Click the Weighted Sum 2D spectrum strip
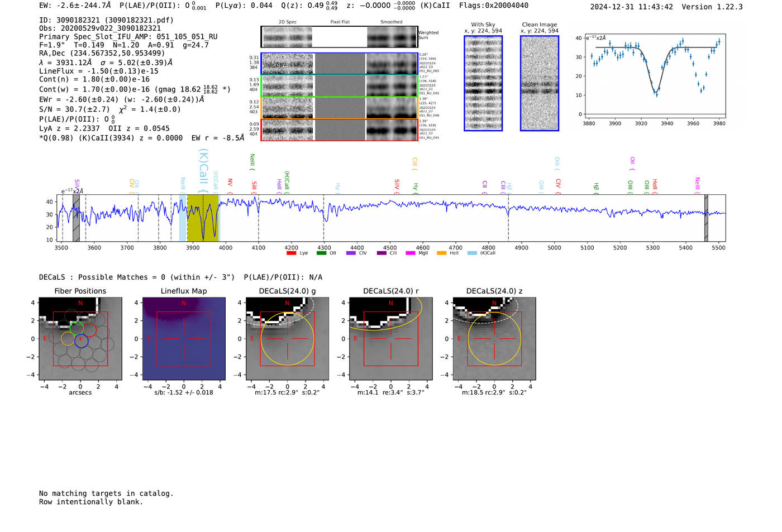782x532 pixels. [339, 37]
